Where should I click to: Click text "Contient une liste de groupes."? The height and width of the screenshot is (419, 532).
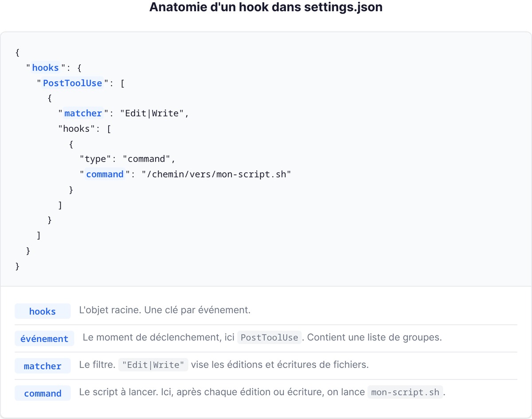pos(375,337)
